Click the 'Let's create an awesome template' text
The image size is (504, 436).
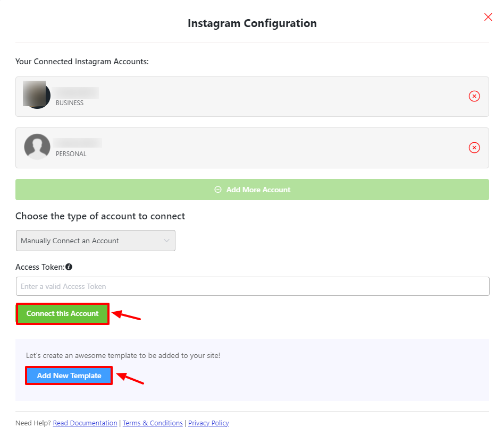pyautogui.click(x=123, y=356)
